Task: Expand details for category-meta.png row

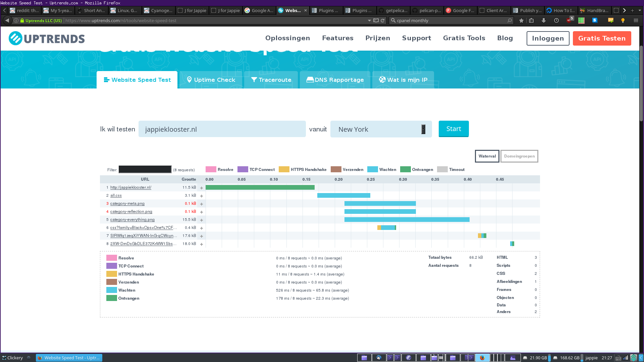Action: pyautogui.click(x=202, y=204)
